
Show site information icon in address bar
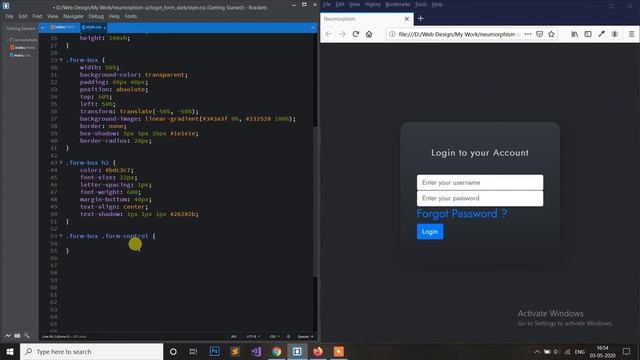point(392,34)
